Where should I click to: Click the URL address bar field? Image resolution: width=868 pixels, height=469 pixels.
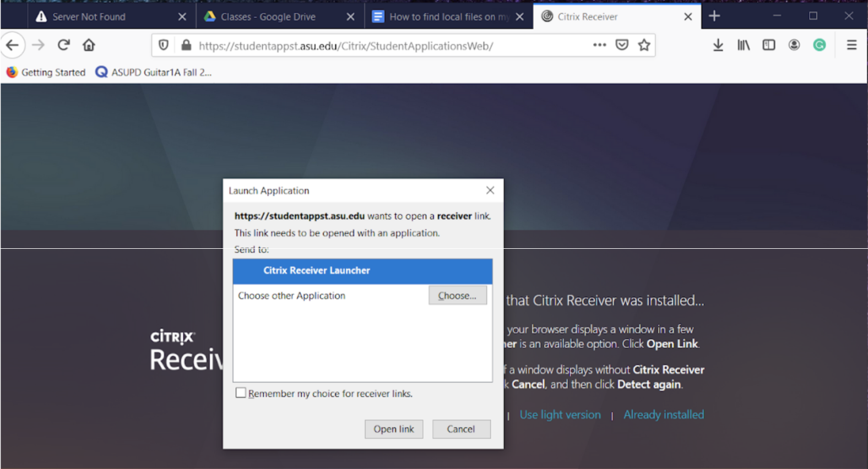386,46
